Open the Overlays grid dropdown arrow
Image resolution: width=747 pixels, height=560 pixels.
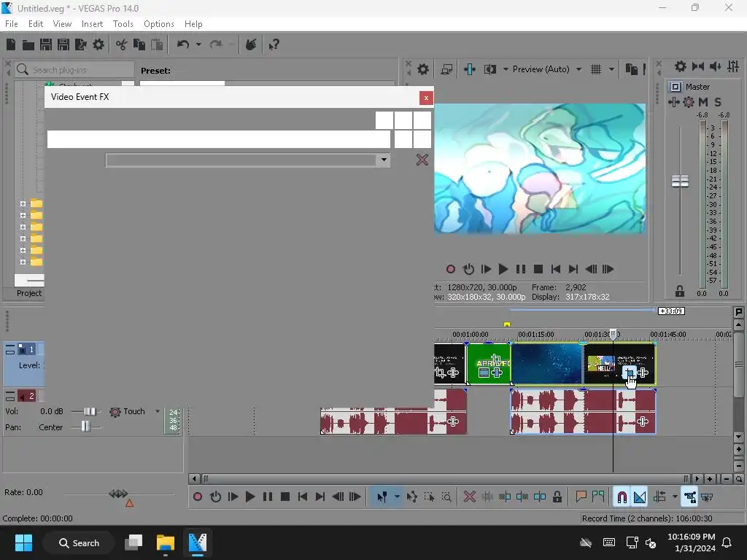[611, 69]
